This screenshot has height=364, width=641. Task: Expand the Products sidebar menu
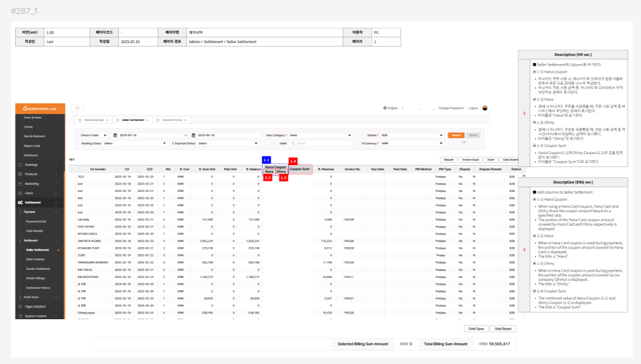tap(56, 174)
